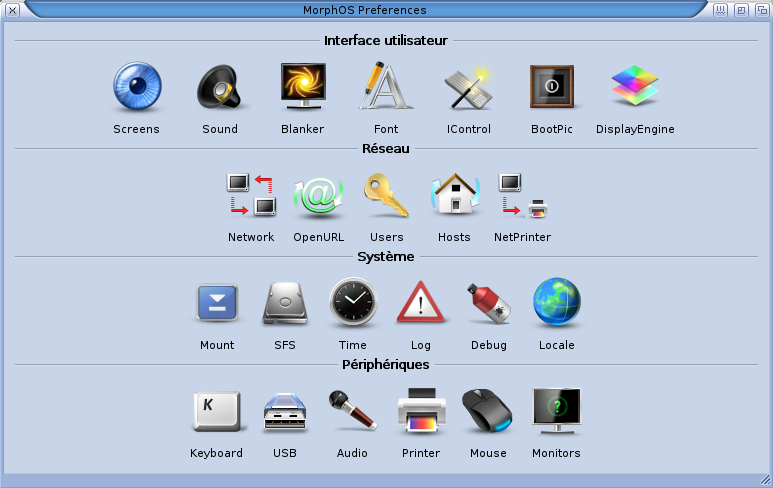
Task: Select the IControl keyboard-wand icon
Action: (468, 86)
